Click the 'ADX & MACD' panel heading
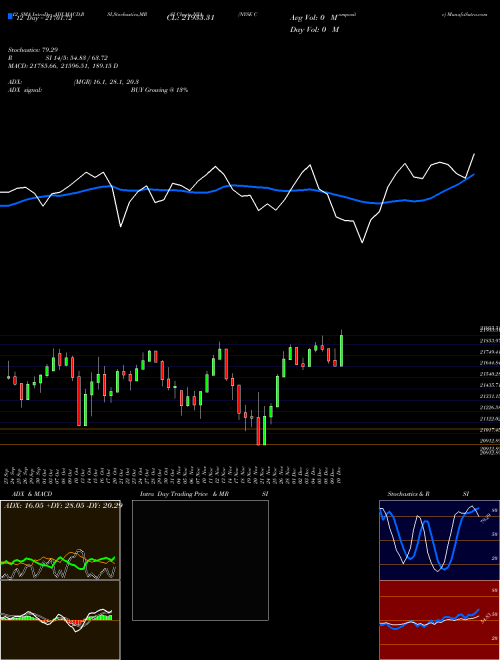This screenshot has width=500, height=660. (32, 494)
